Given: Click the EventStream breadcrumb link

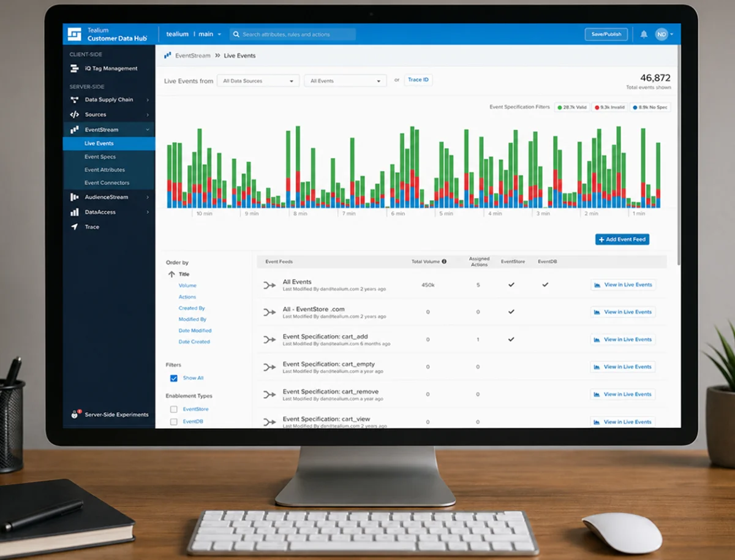Looking at the screenshot, I should pyautogui.click(x=193, y=56).
